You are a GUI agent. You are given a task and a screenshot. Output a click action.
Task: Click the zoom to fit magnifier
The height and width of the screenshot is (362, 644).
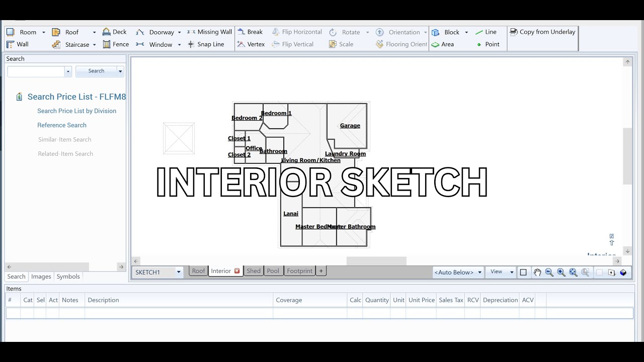tap(573, 272)
